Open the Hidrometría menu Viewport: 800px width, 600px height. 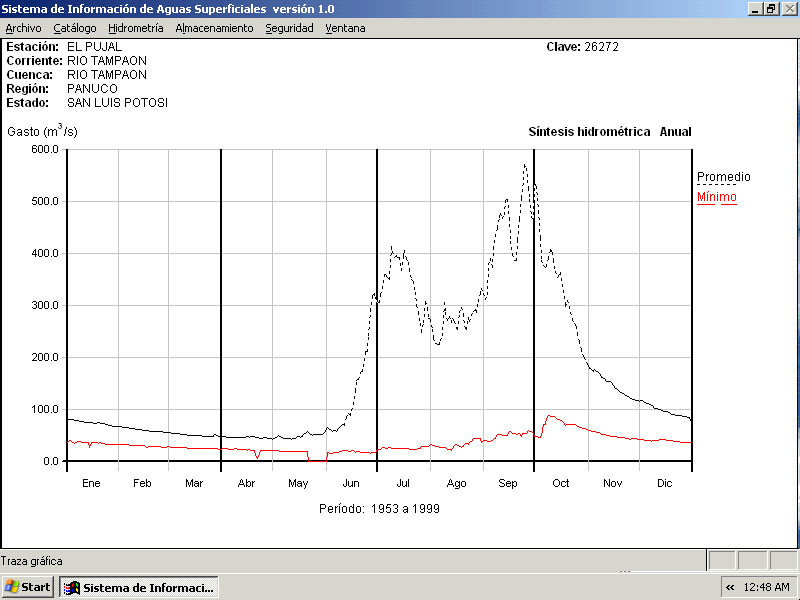point(136,28)
